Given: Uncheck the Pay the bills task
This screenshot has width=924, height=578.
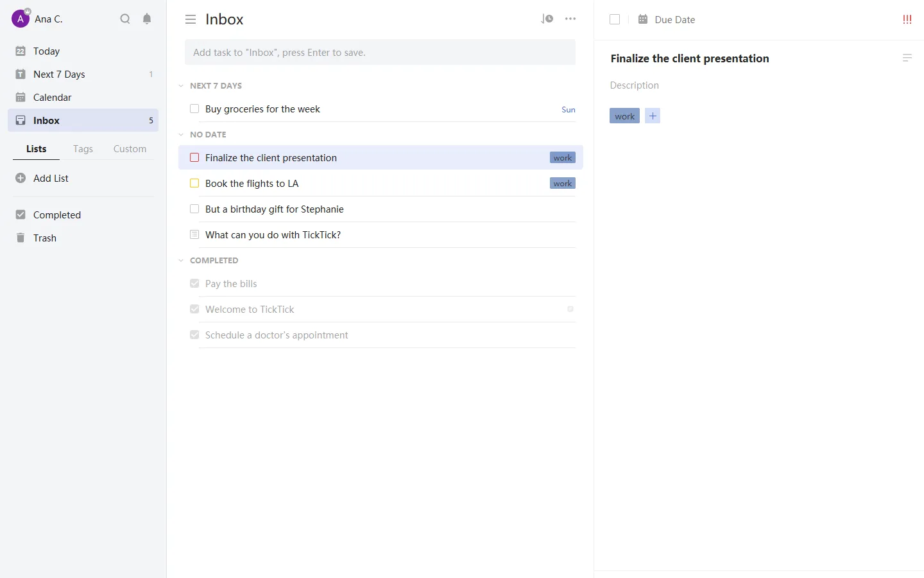Looking at the screenshot, I should point(194,283).
